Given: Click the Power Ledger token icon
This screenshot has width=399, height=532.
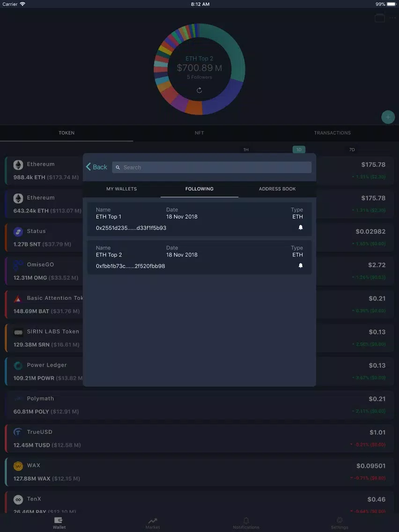Looking at the screenshot, I should [18, 365].
